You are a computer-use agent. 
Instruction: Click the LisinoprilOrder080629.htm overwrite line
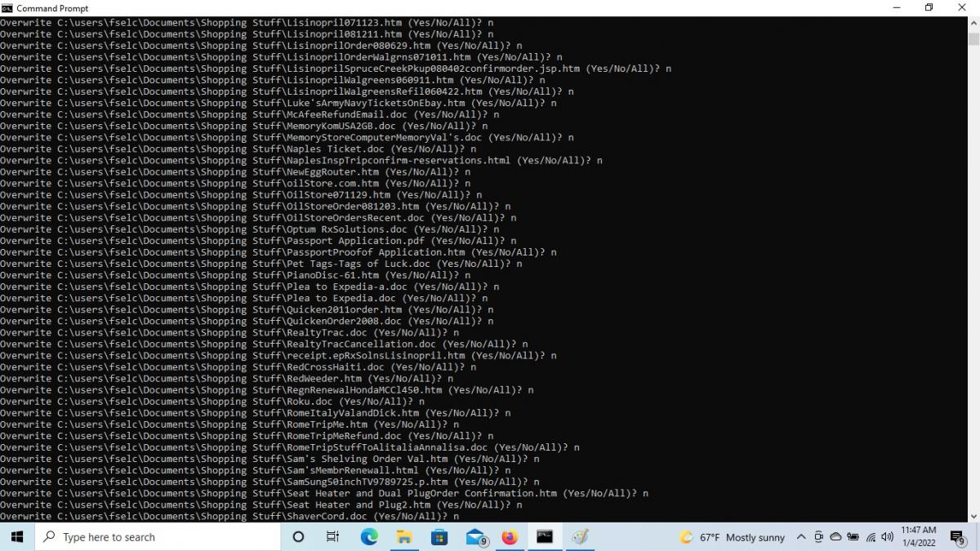pos(261,46)
